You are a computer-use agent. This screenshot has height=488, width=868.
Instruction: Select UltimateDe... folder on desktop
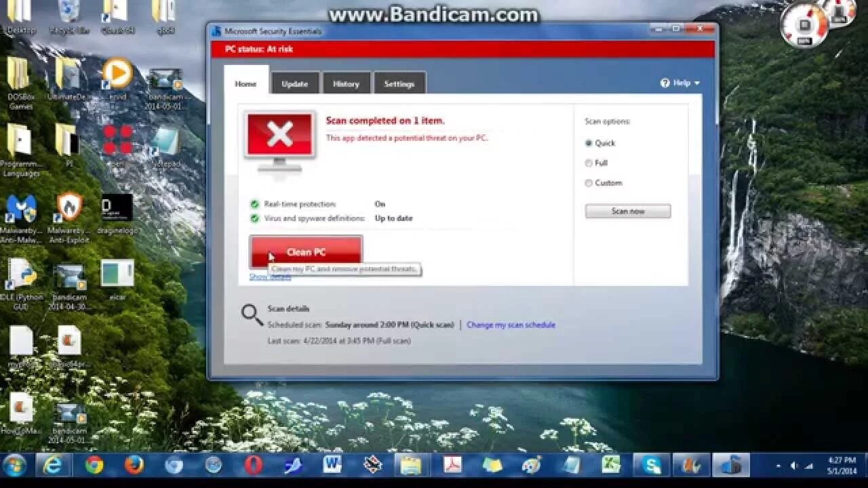click(x=68, y=78)
